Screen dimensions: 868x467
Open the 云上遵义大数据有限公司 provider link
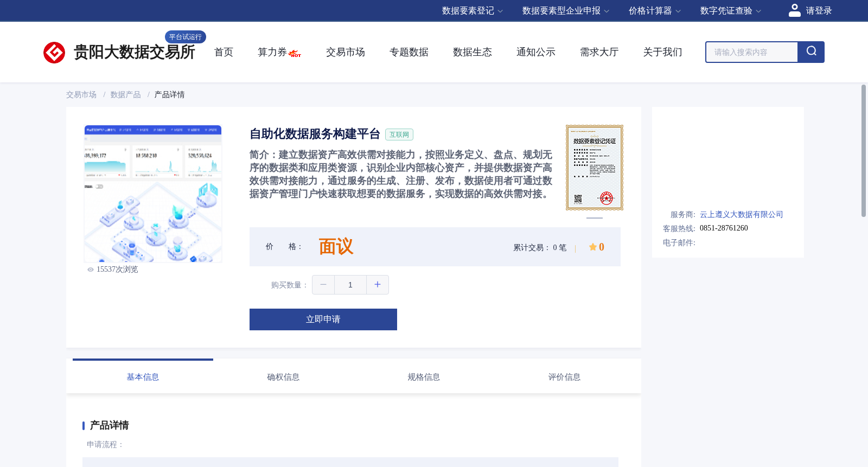pyautogui.click(x=742, y=215)
